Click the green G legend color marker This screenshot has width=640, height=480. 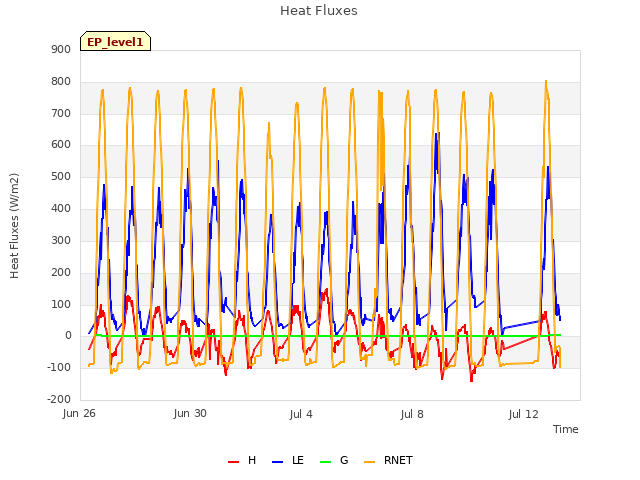(x=326, y=462)
